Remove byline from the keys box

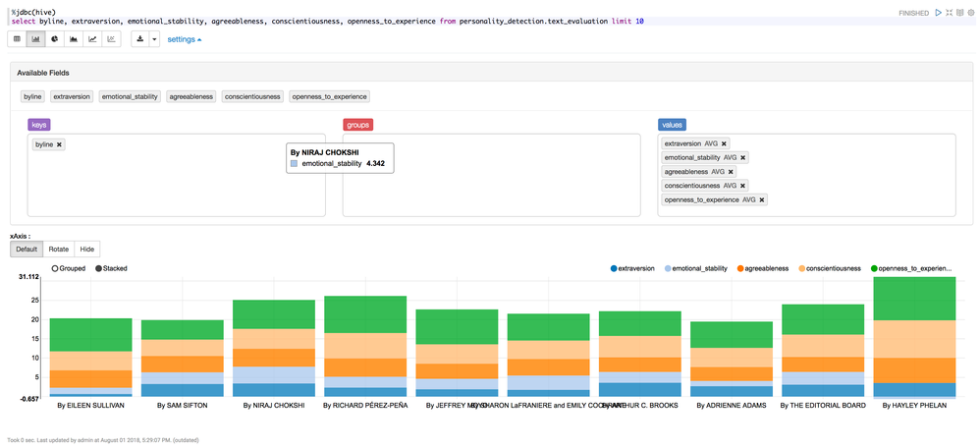pos(60,144)
